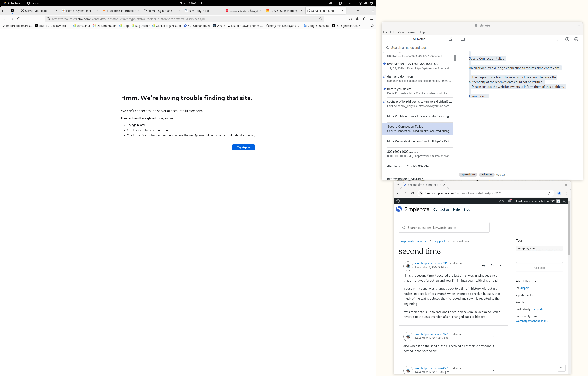Viewport: 588px width, 376px height.
Task: Open Simplenote Format menu
Action: (x=411, y=32)
